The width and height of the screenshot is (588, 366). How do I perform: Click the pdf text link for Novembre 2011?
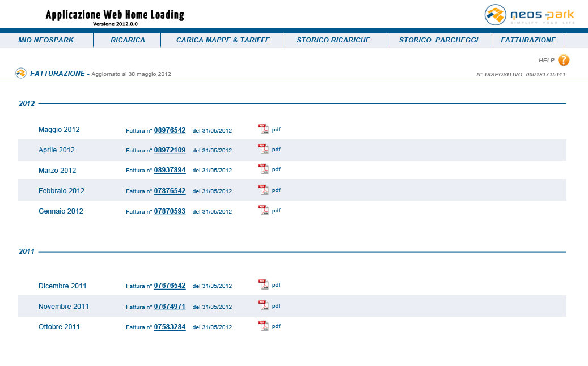(x=276, y=306)
